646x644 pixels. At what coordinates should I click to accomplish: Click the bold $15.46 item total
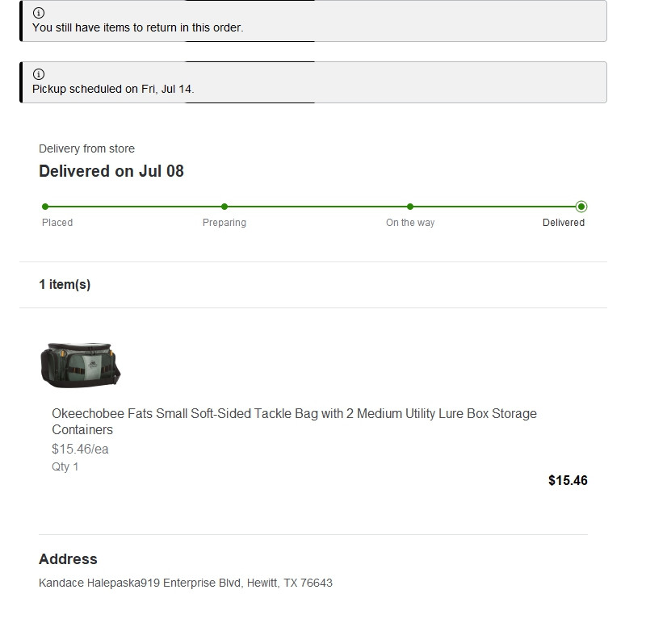[568, 480]
